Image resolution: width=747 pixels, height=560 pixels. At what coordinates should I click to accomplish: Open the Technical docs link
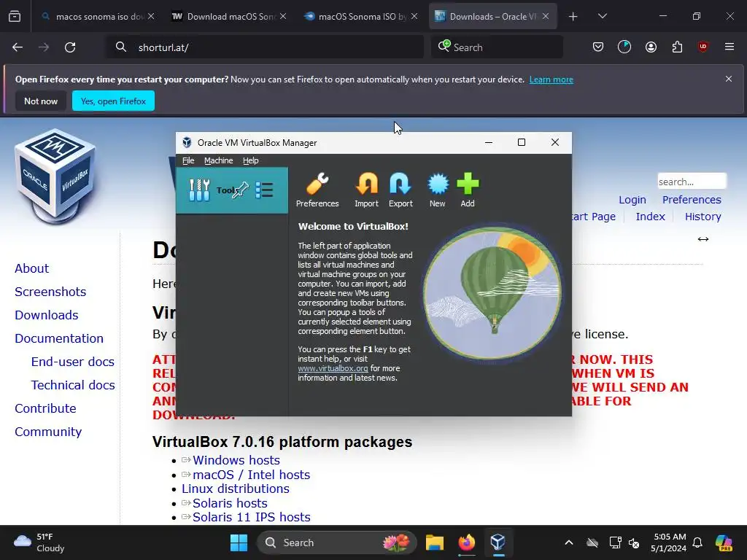(73, 385)
